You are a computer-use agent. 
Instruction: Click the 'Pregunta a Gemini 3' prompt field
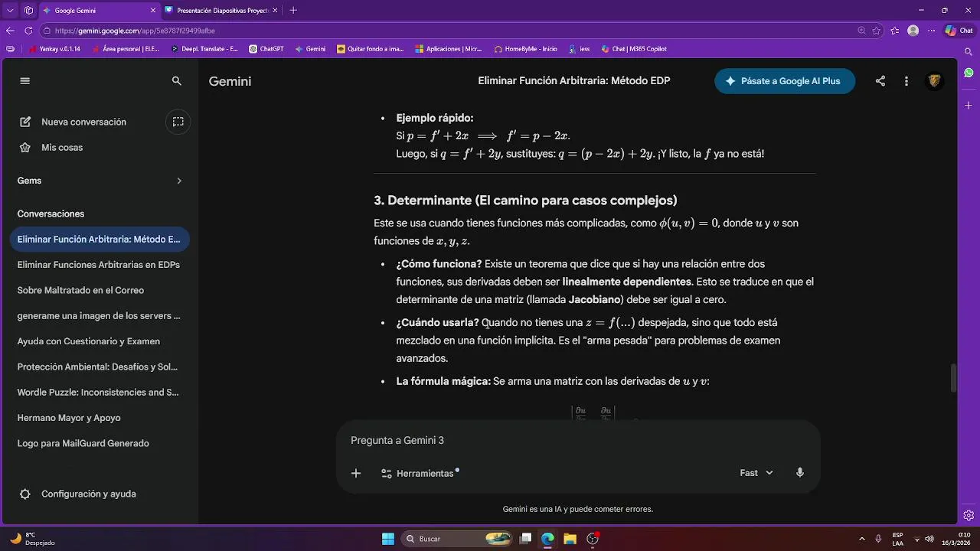point(578,441)
